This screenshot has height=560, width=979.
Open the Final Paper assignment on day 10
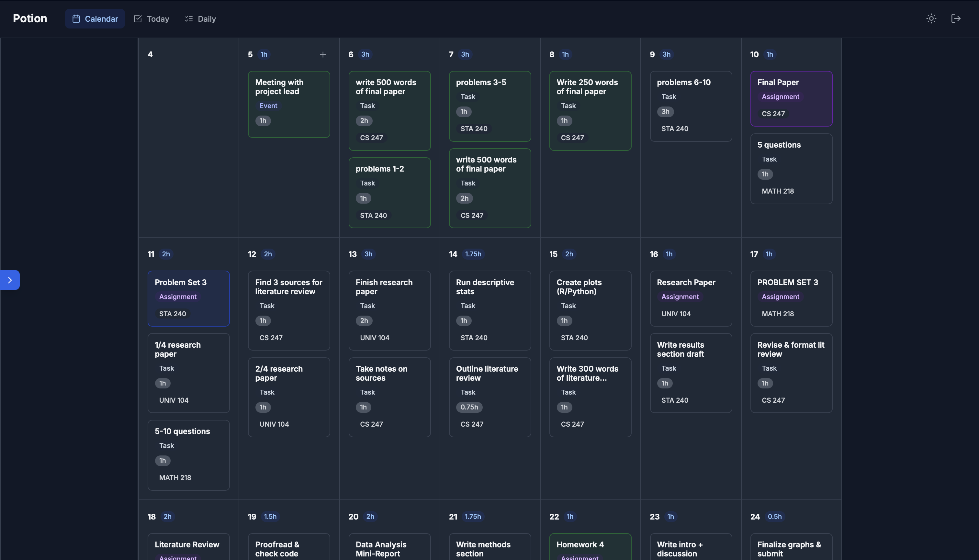791,98
